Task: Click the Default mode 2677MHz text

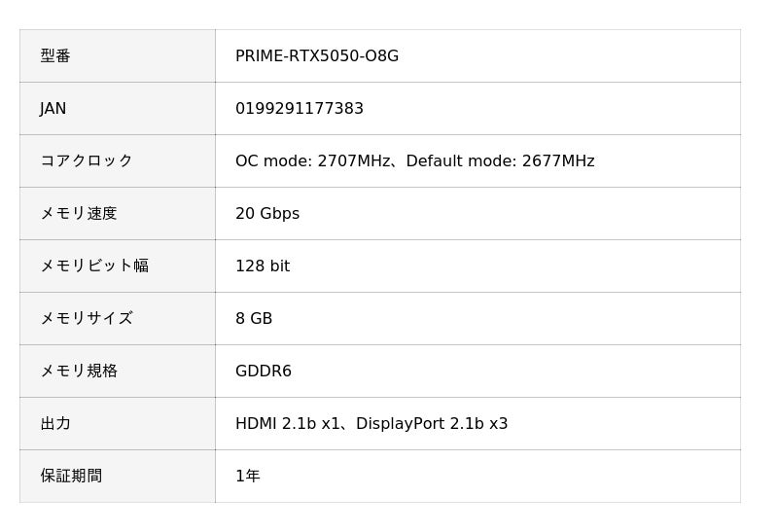Action: pyautogui.click(x=500, y=161)
